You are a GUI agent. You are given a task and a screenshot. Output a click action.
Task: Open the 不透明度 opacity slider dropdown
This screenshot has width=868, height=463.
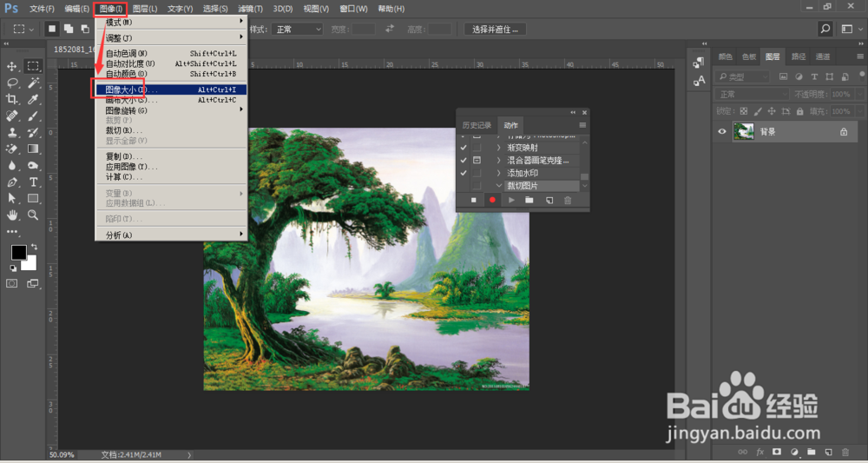point(858,94)
